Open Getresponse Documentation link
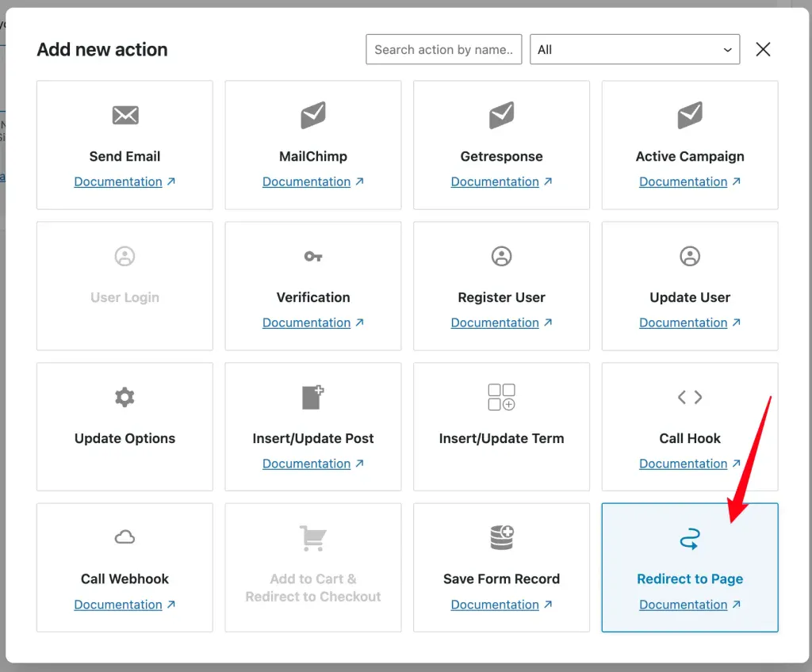The height and width of the screenshot is (672, 812). [501, 181]
